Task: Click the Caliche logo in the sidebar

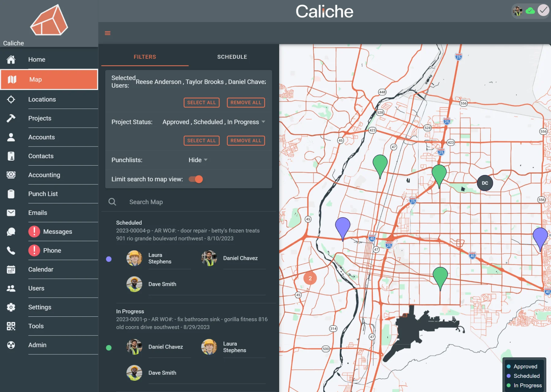Action: tap(49, 20)
